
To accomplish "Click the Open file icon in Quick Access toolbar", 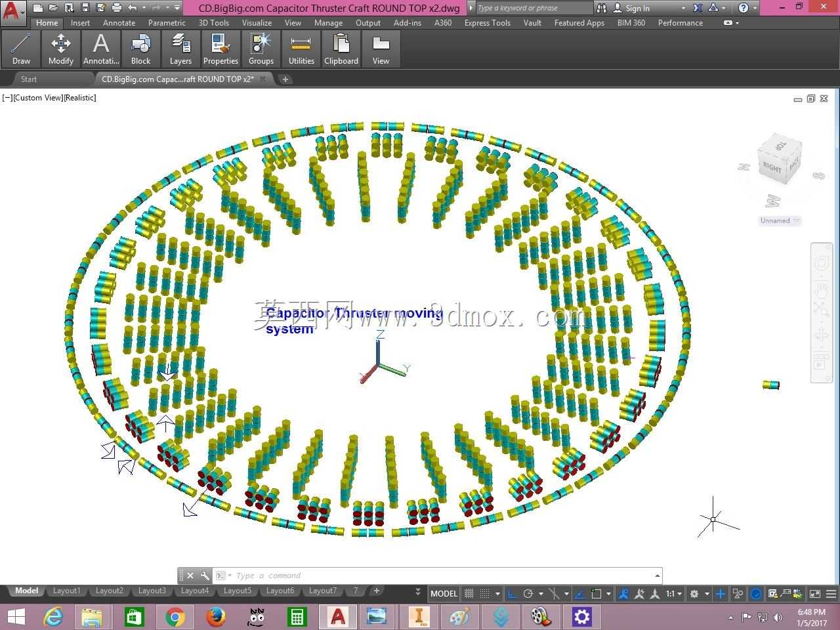I will pos(54,8).
